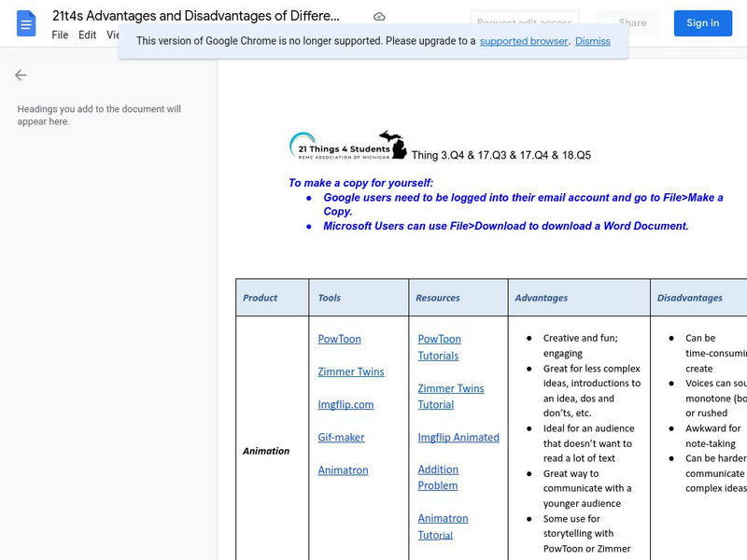The height and width of the screenshot is (560, 747).
Task: Follow the supported browser link
Action: 524,41
